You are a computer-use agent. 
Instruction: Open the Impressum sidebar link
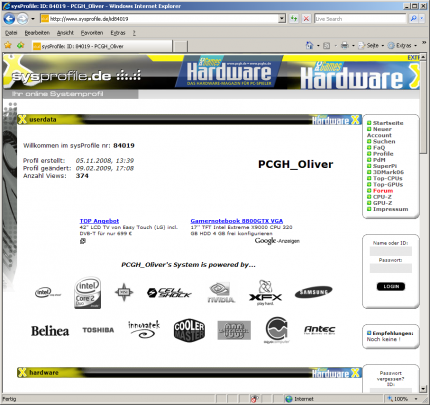[x=390, y=209]
